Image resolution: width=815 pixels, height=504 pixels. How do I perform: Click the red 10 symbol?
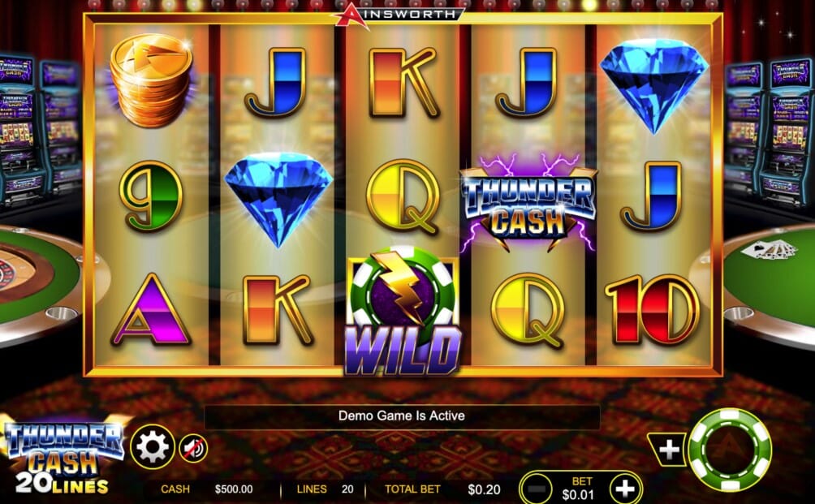(x=653, y=310)
